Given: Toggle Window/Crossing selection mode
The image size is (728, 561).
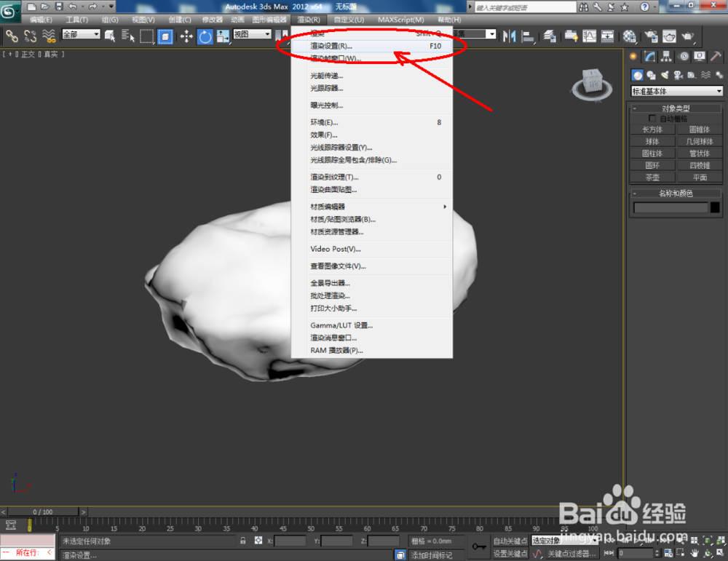Looking at the screenshot, I should coord(165,36).
